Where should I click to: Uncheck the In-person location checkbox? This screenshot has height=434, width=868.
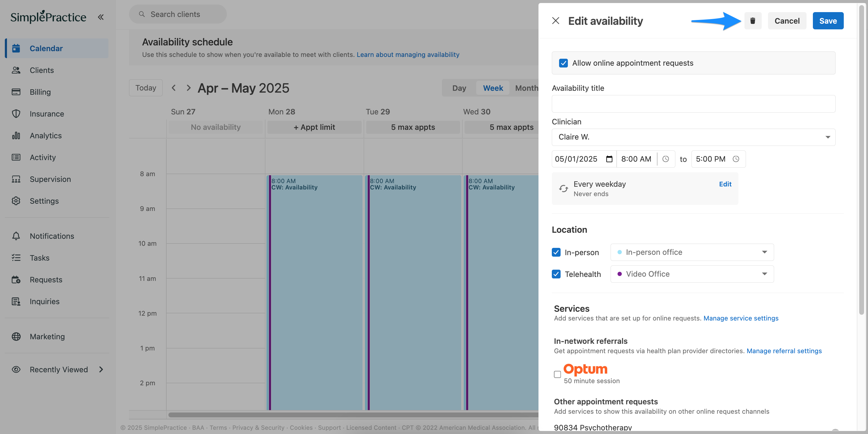pyautogui.click(x=556, y=252)
